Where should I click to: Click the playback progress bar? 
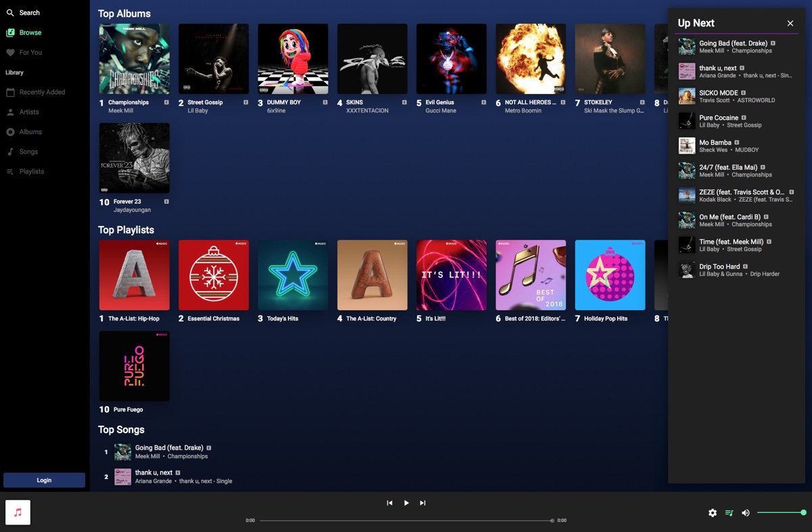tap(406, 520)
